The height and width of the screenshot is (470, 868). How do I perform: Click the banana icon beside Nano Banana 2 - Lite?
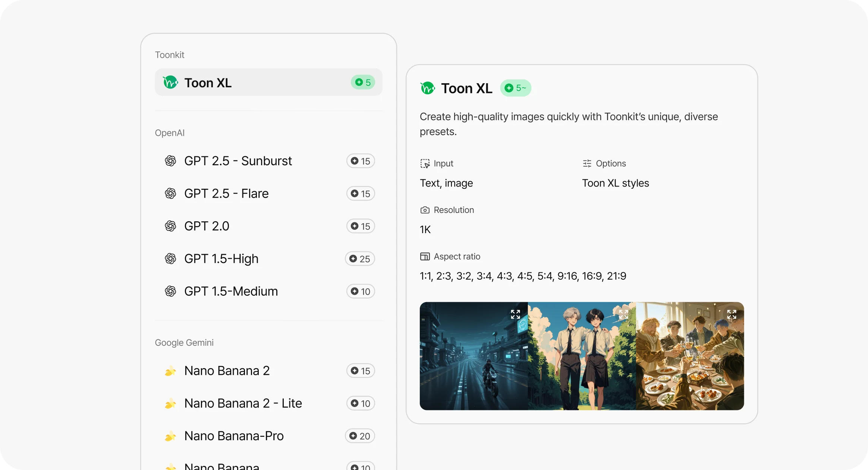tap(170, 403)
